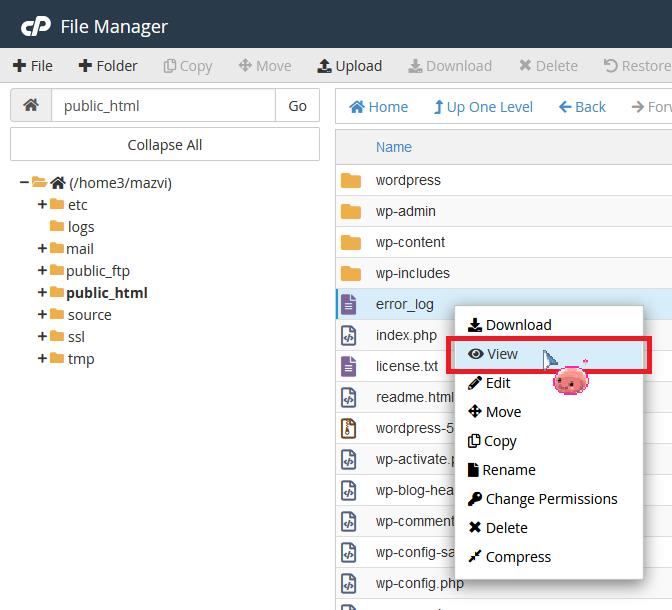Select the license.txt file name
The width and height of the screenshot is (672, 610).
point(407,366)
